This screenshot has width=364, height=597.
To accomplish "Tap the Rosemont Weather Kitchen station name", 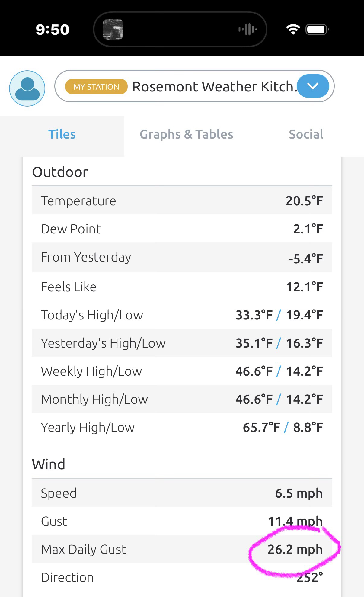I will point(213,87).
